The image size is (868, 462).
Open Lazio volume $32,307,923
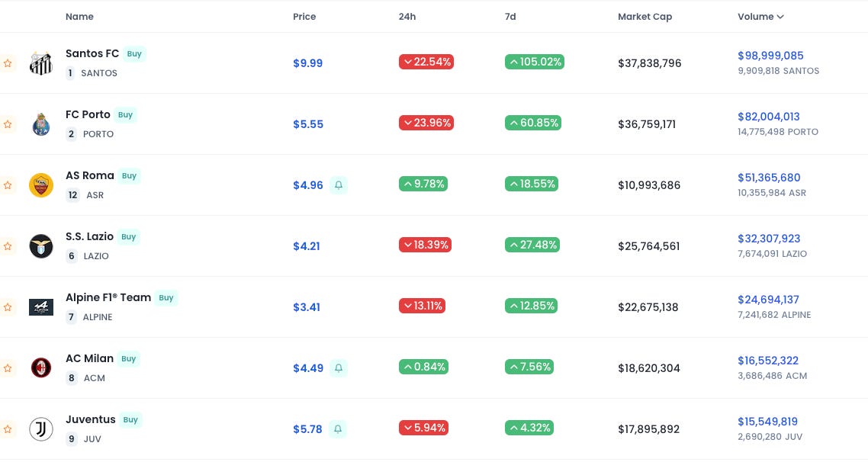[x=769, y=238]
